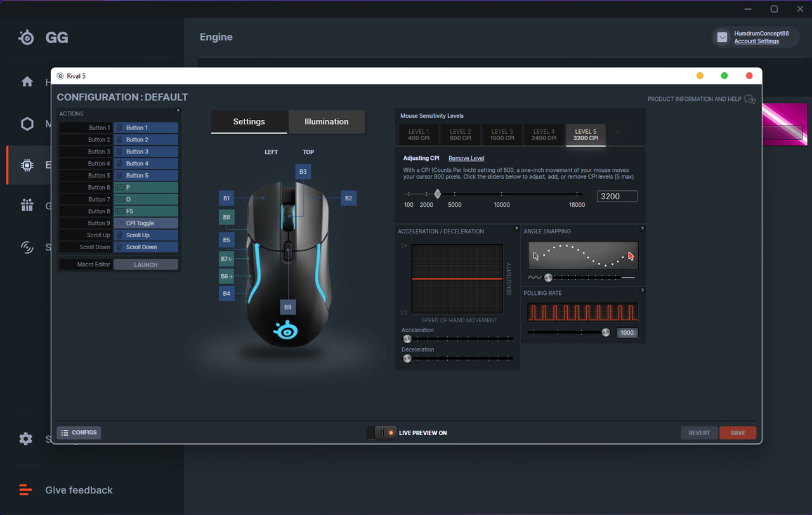Add a new CPI level with plus
Viewport: 812px width, 515px height.
(x=617, y=132)
